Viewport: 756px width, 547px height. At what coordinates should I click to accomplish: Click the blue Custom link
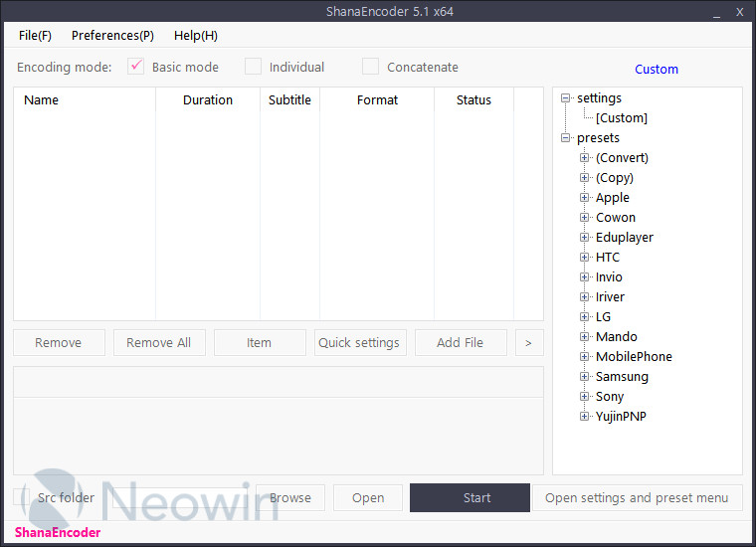(x=657, y=69)
